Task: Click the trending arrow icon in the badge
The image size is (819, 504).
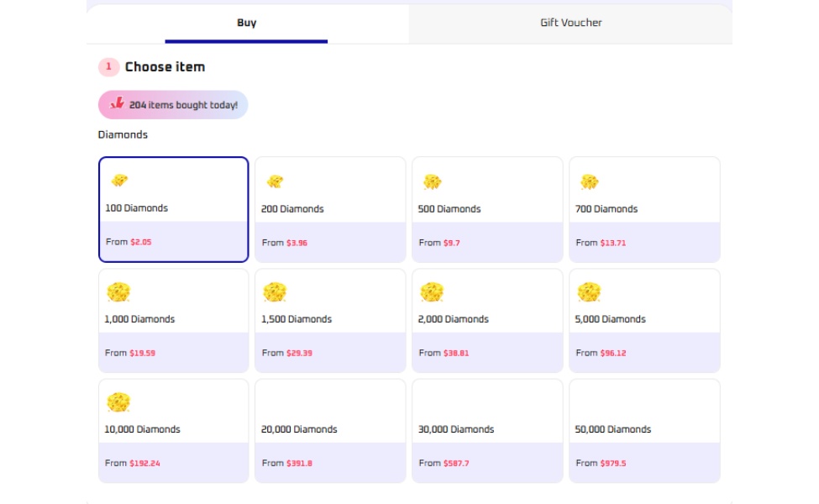Action: 117,102
